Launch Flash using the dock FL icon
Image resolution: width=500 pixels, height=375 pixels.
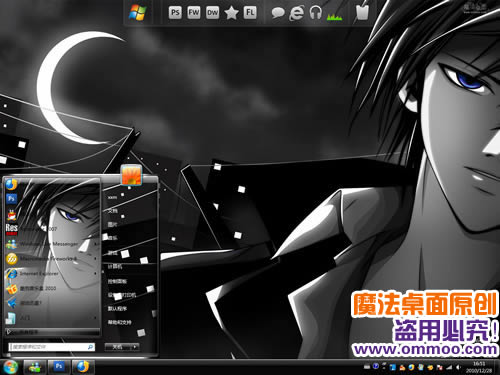pyautogui.click(x=250, y=13)
